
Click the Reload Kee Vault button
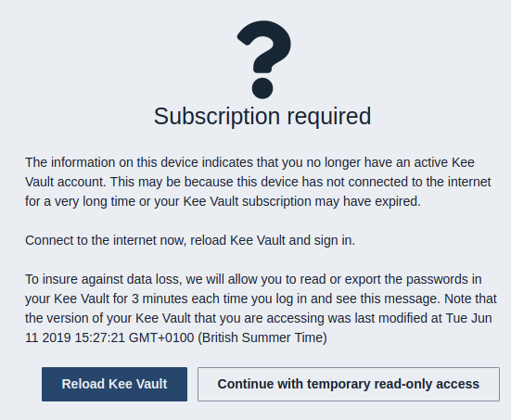tap(114, 384)
